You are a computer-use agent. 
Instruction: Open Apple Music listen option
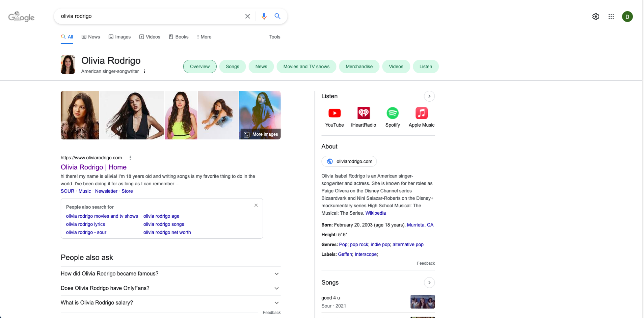(422, 117)
